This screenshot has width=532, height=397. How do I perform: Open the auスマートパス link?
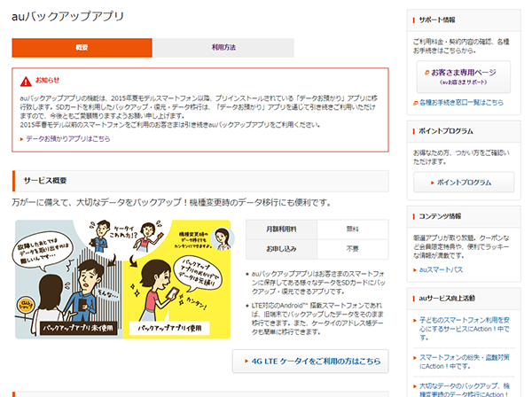pyautogui.click(x=441, y=270)
